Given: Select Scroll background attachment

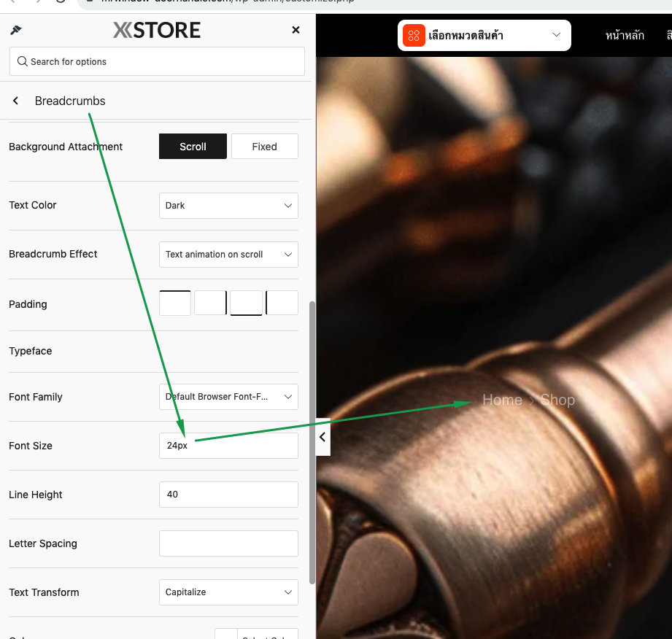Looking at the screenshot, I should [x=193, y=146].
